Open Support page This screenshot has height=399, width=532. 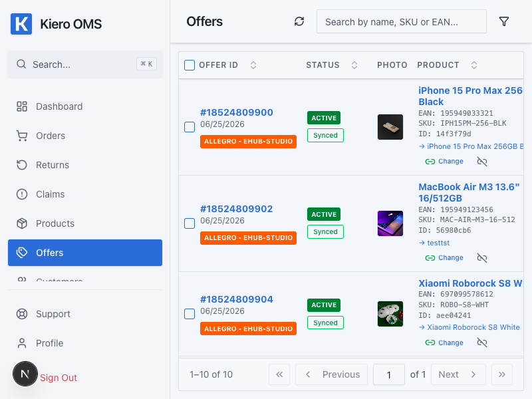[x=85, y=314]
